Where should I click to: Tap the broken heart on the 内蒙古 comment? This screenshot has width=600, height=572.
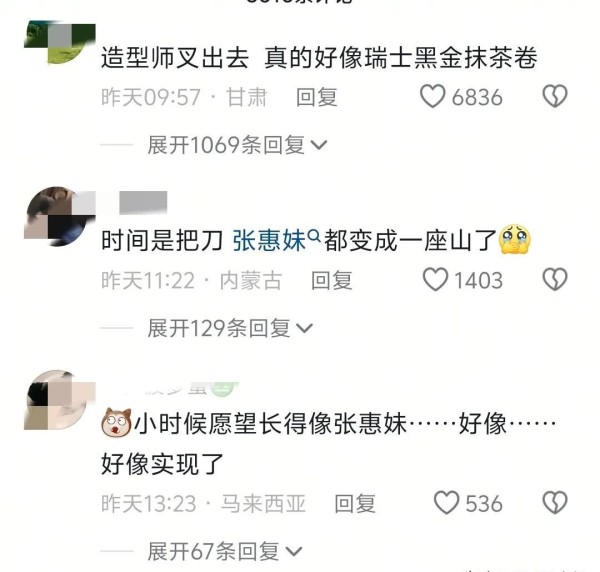pos(555,279)
